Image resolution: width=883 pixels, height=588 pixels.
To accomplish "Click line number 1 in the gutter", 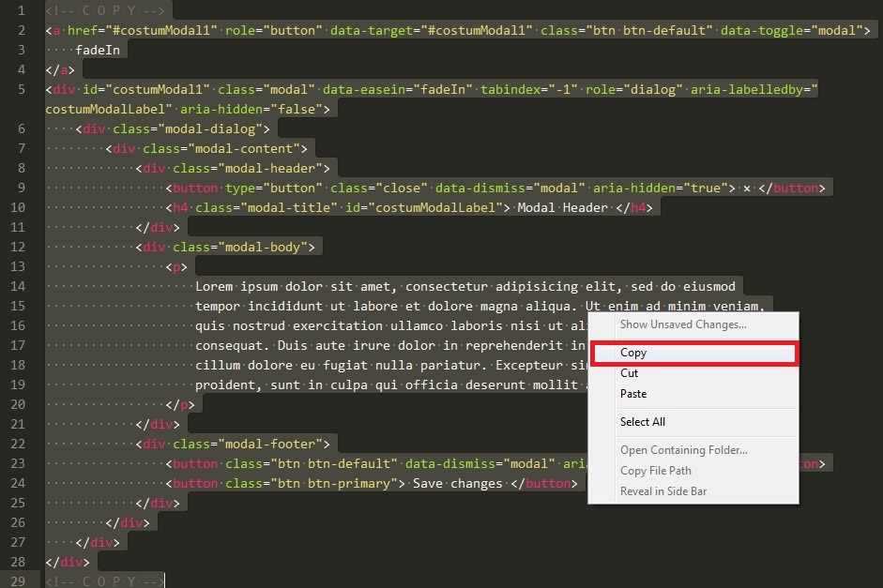I will 21,10.
